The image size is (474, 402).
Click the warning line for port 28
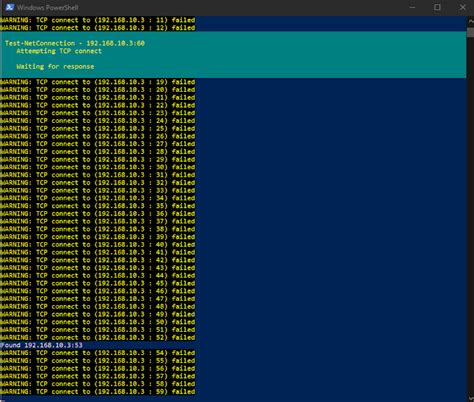(x=98, y=152)
